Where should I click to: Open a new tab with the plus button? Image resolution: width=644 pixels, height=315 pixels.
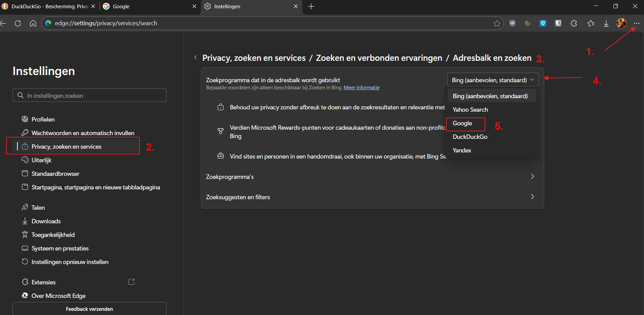coord(311,7)
